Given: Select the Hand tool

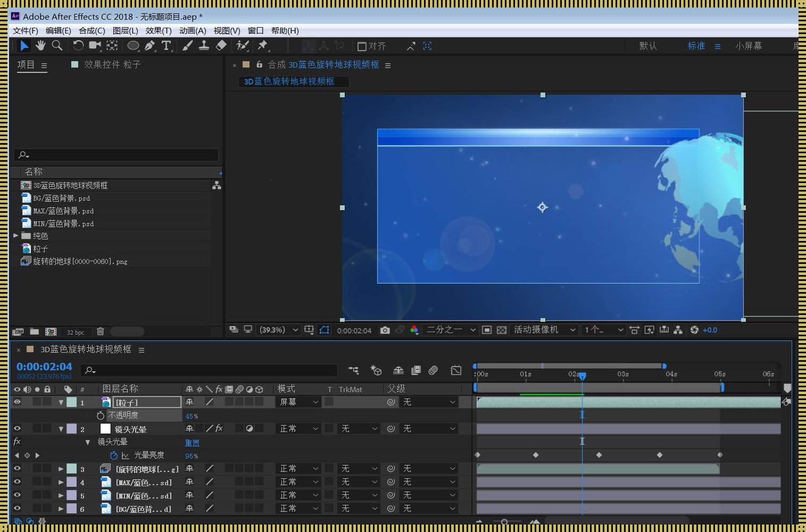Looking at the screenshot, I should click(x=40, y=46).
